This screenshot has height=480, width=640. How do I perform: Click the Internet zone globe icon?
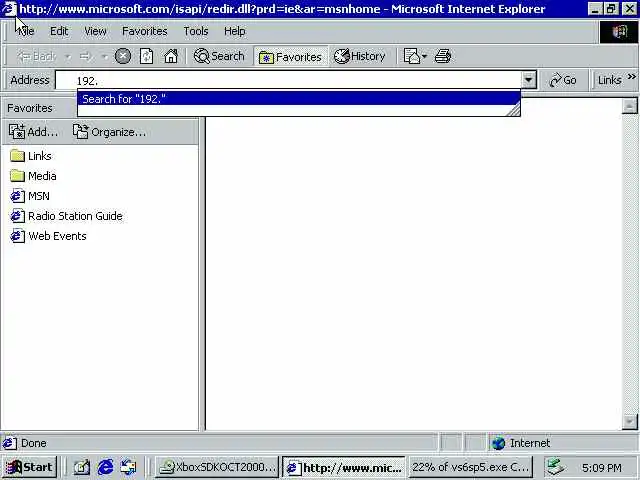(x=498, y=443)
